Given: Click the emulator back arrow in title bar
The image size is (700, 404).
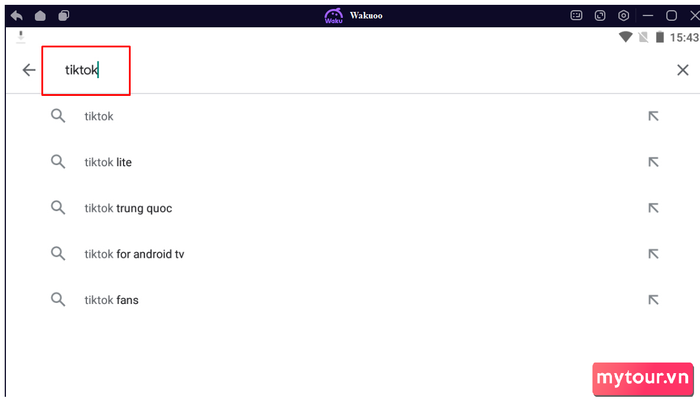Looking at the screenshot, I should click(17, 16).
